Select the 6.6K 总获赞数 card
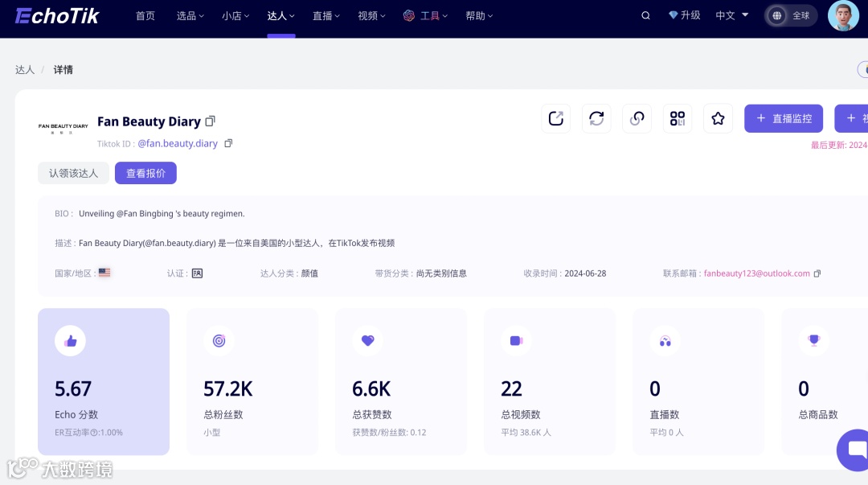 (401, 381)
